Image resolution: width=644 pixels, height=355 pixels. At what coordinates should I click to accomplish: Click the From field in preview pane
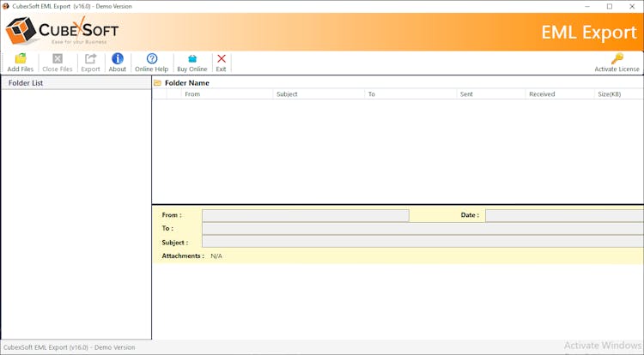305,215
